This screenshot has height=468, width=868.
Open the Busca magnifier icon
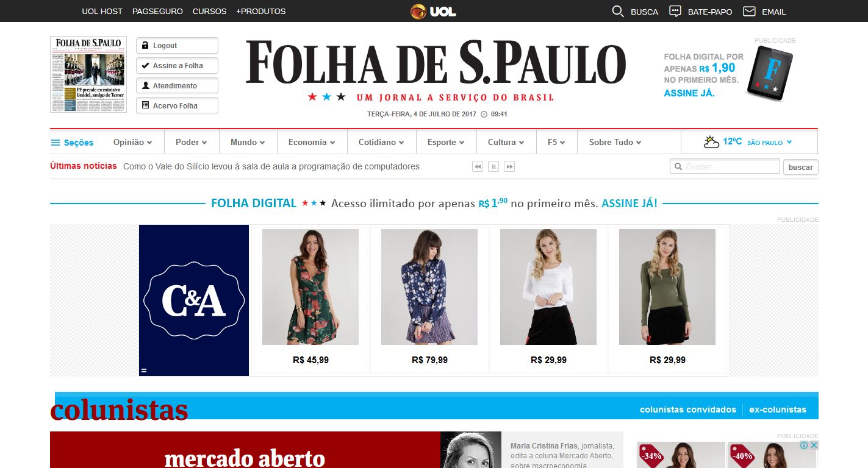[618, 11]
